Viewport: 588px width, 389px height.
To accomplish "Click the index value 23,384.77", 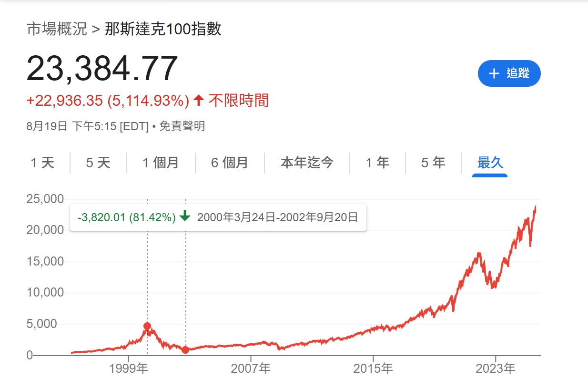I will pyautogui.click(x=102, y=69).
